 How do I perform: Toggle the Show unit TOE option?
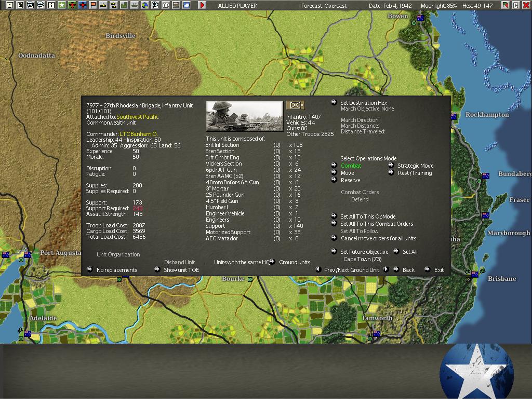tap(181, 270)
